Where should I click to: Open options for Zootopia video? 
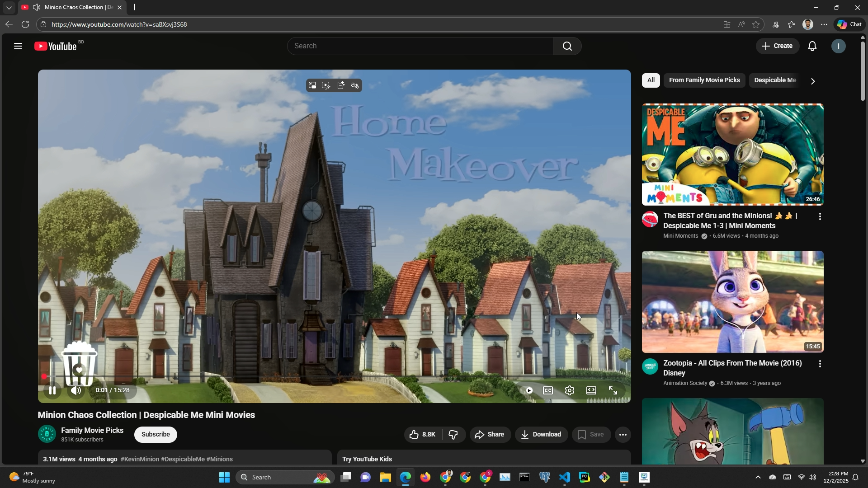820,364
